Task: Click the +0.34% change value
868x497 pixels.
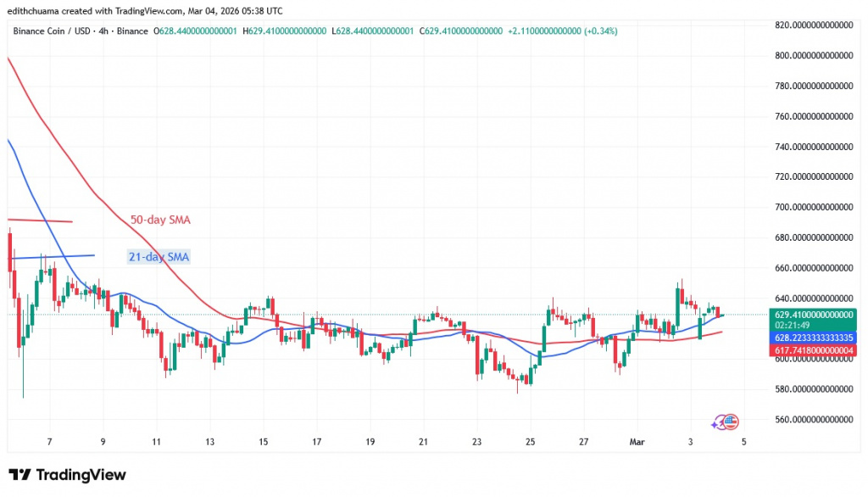Action: pyautogui.click(x=598, y=31)
